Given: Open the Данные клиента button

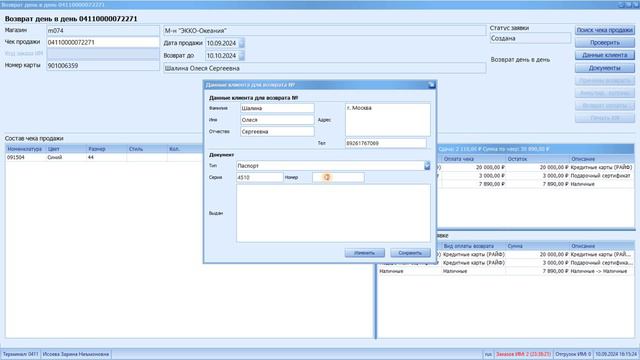Looking at the screenshot, I should [x=604, y=55].
